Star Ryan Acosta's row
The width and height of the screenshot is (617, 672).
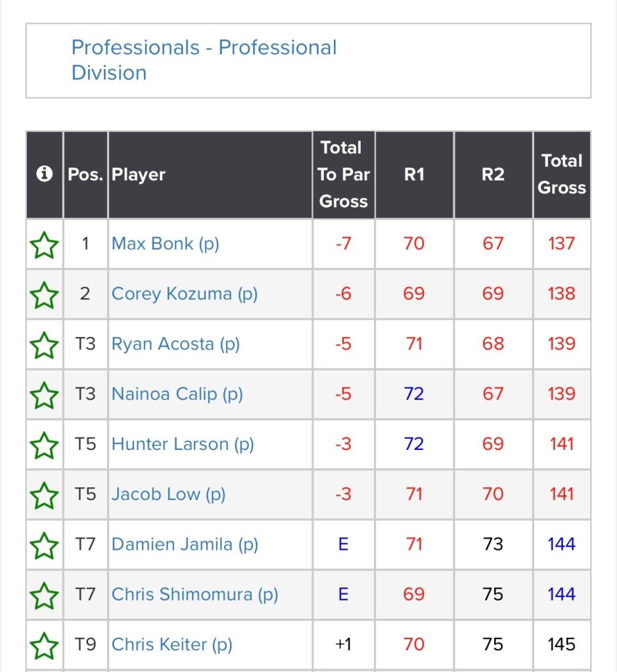point(44,344)
